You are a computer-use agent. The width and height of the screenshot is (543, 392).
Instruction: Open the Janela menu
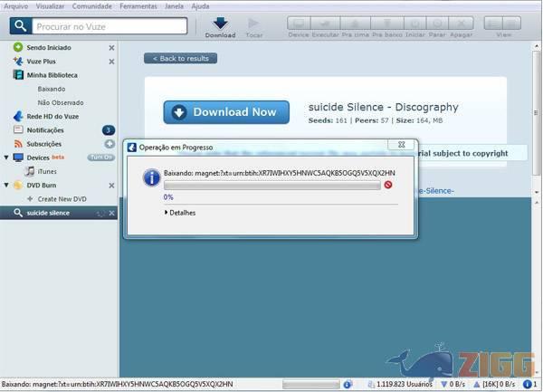point(174,6)
